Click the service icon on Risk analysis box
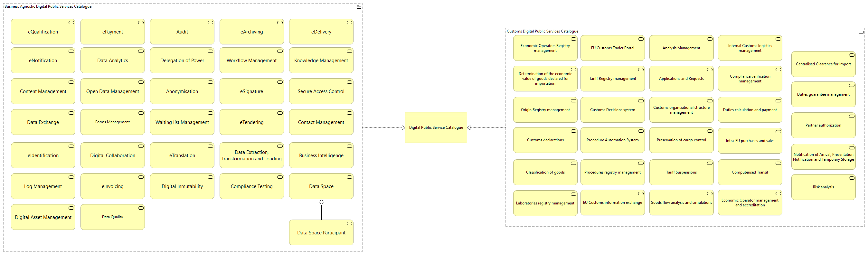The image size is (868, 255). coord(852,178)
